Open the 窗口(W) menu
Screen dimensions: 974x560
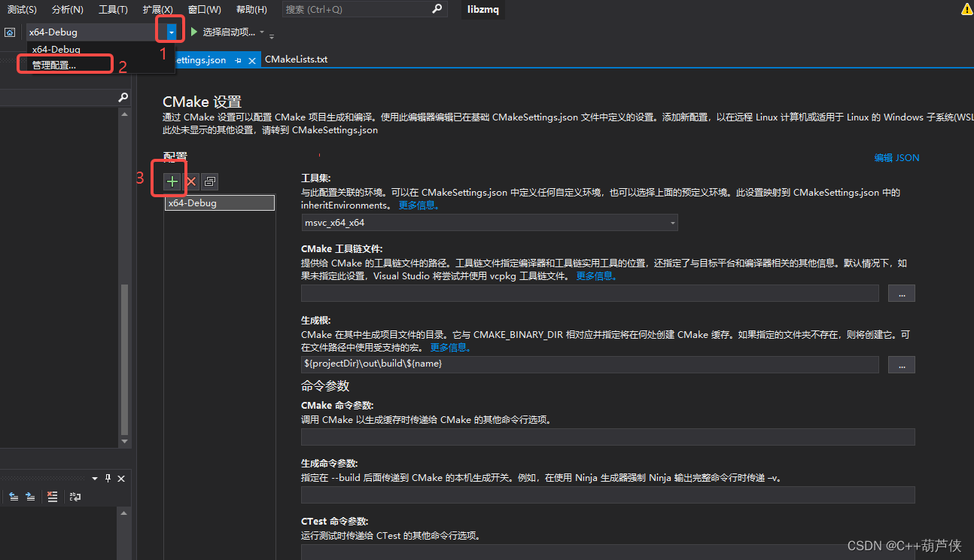(x=205, y=10)
